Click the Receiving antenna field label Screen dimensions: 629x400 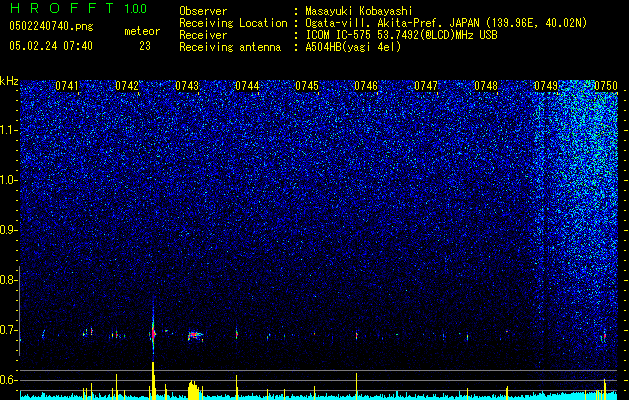[x=230, y=47]
